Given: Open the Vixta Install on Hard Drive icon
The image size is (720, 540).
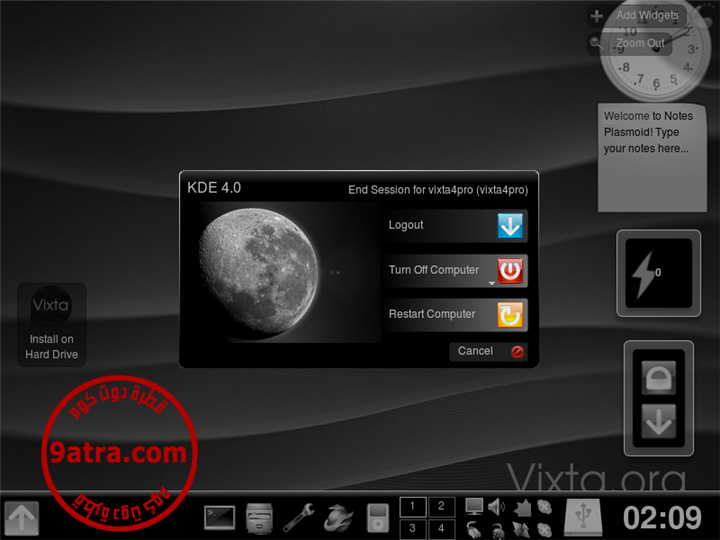Looking at the screenshot, I should (51, 324).
